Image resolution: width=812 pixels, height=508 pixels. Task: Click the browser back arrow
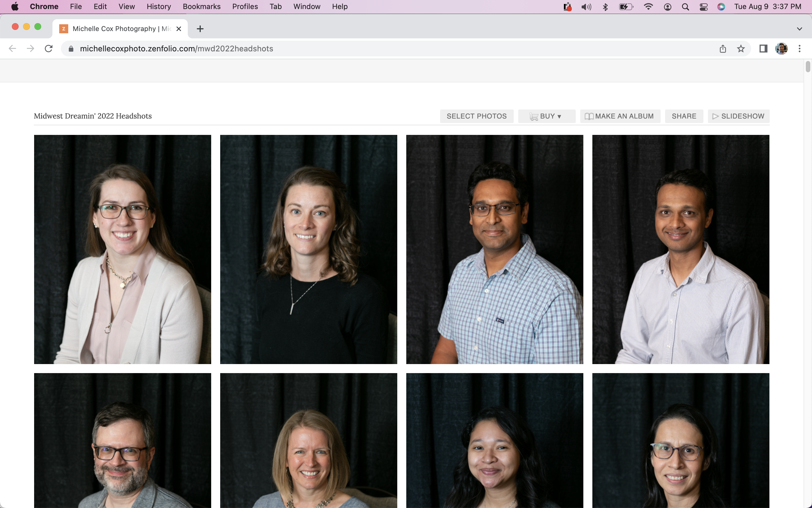[12, 49]
